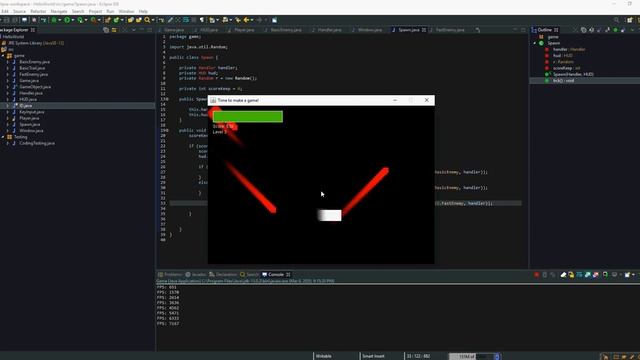Open Debug dropdown arrow in toolbar
640x360 pixels.
point(60,20)
